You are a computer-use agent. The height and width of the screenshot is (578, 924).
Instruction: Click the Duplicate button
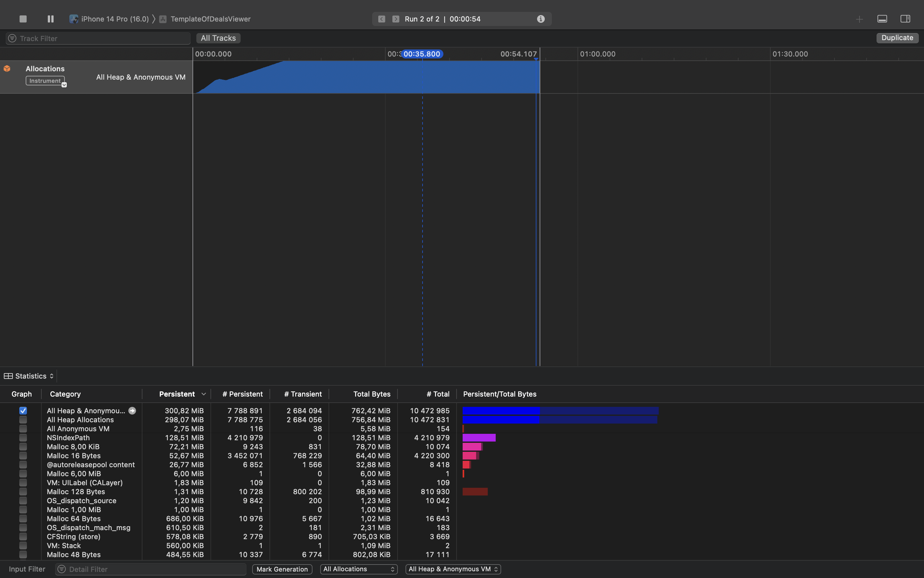pos(897,38)
